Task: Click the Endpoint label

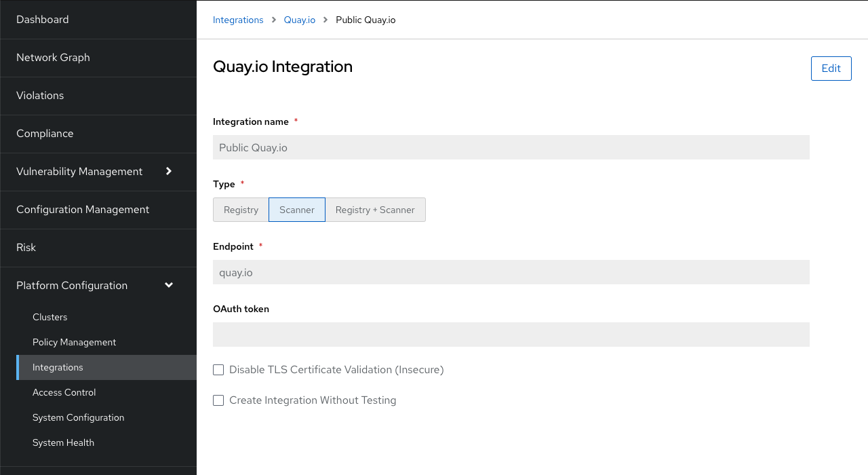Action: tap(233, 246)
